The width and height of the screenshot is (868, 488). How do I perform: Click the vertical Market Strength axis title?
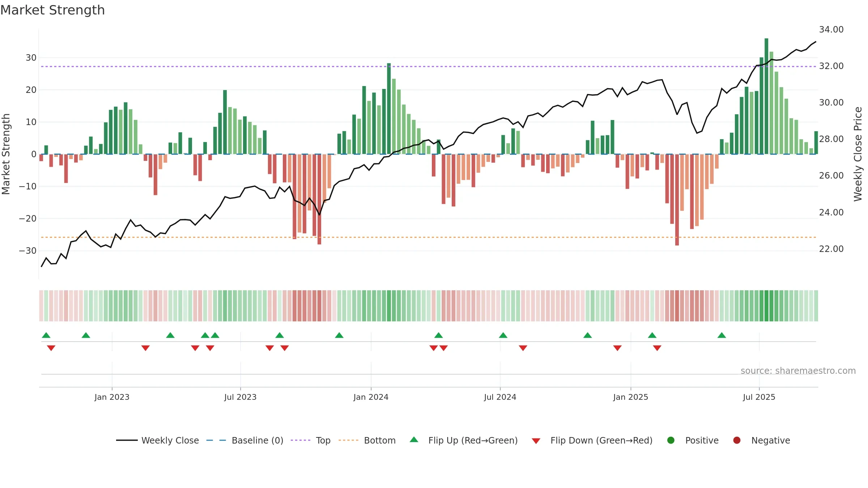[6, 154]
